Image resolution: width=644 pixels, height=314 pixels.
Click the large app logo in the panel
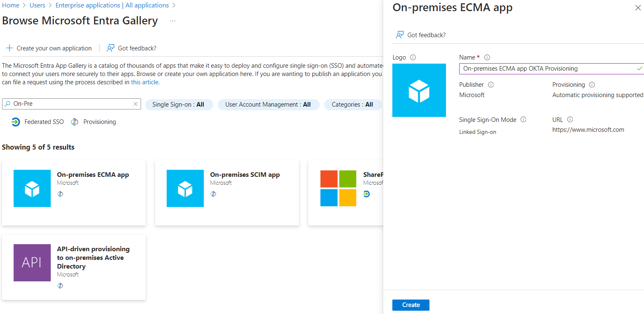click(x=419, y=90)
